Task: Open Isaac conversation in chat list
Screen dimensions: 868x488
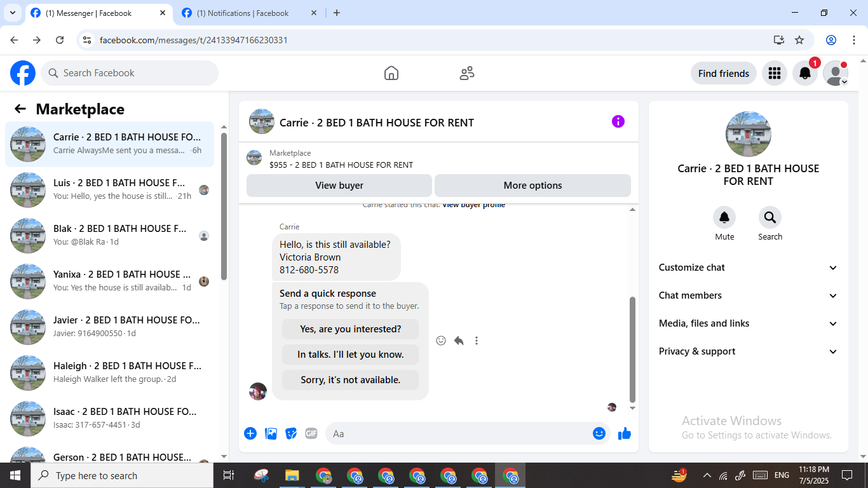Action: [x=110, y=419]
